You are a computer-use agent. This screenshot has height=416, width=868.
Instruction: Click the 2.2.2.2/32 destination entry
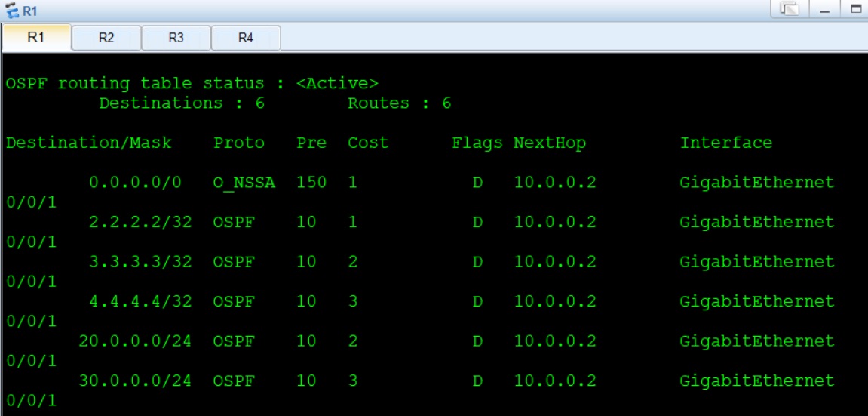coord(140,222)
